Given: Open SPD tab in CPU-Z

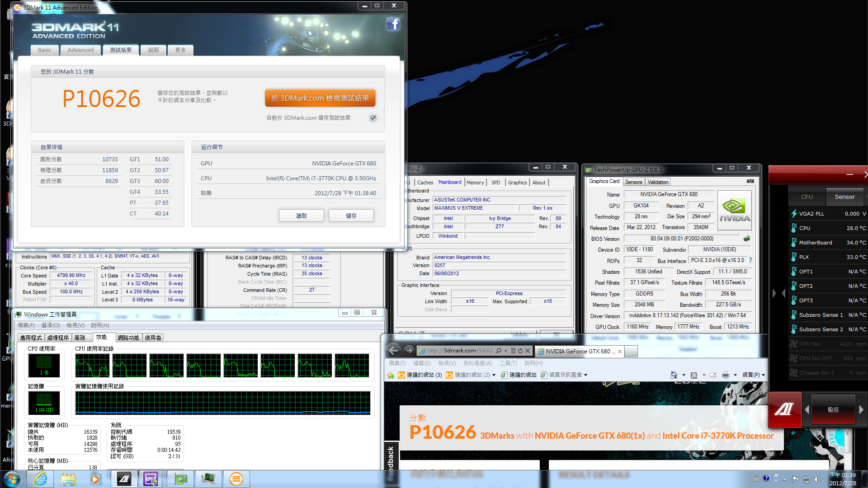Looking at the screenshot, I should pos(495,183).
